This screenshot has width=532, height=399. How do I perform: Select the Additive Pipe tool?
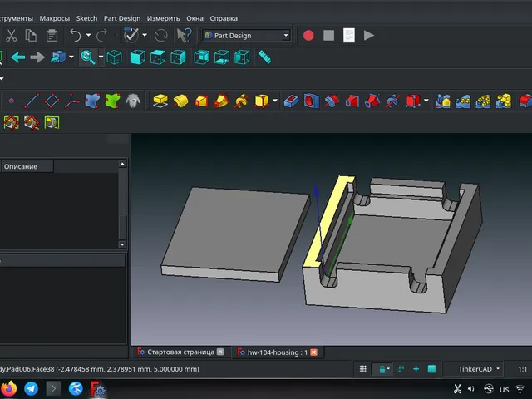[x=221, y=101]
